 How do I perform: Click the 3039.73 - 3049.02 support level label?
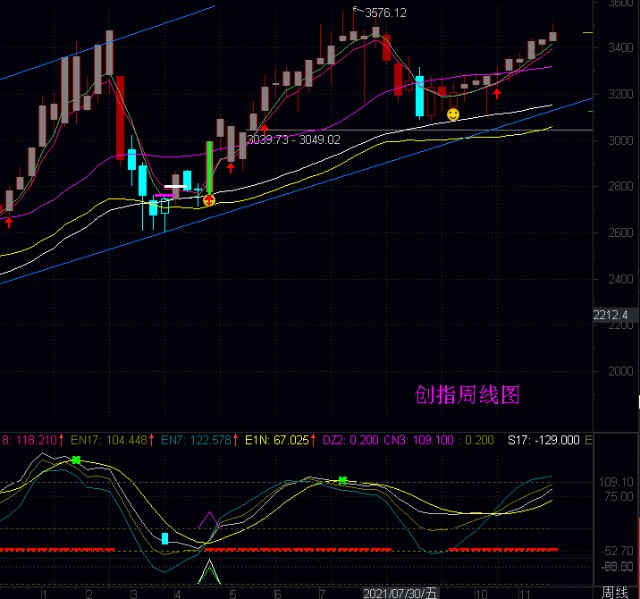point(293,140)
